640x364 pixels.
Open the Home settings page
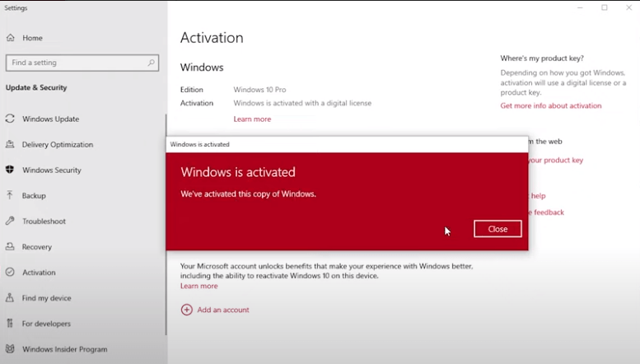33,38
